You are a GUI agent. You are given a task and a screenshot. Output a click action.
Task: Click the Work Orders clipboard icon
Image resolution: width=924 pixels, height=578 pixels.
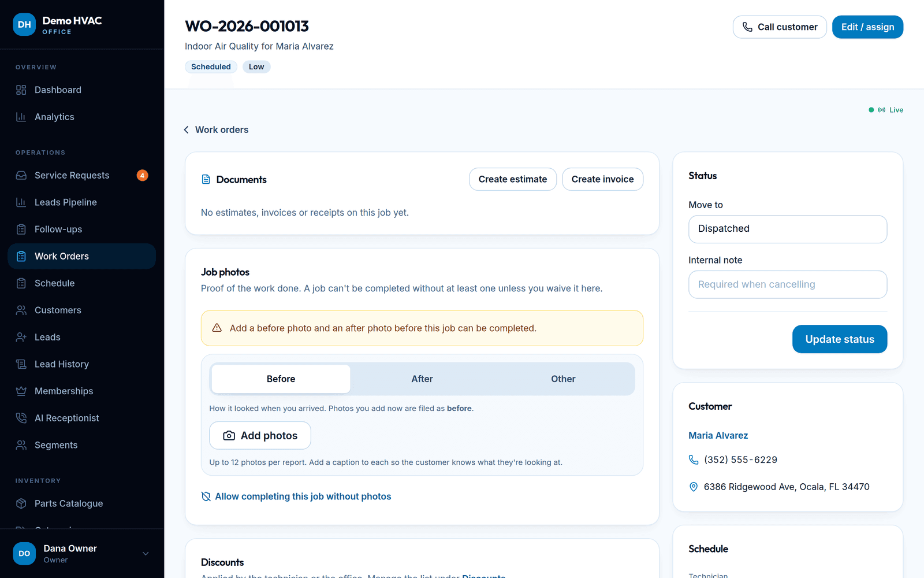(21, 256)
